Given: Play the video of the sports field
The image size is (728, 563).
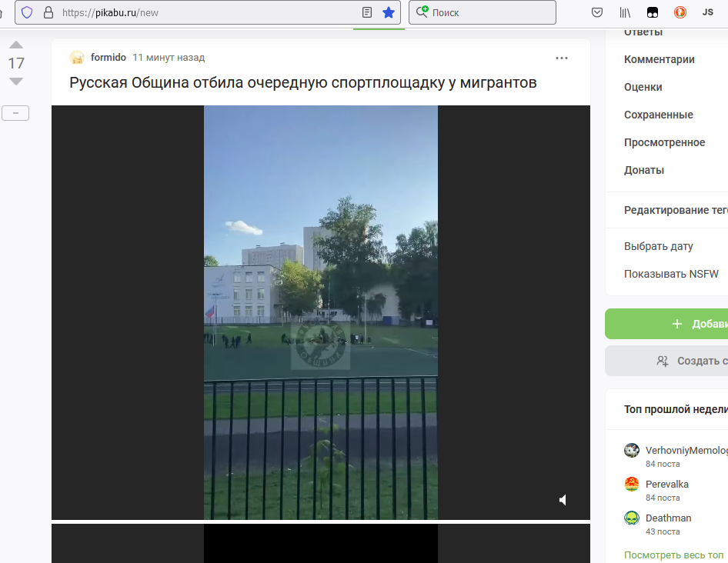Looking at the screenshot, I should click(x=321, y=312).
